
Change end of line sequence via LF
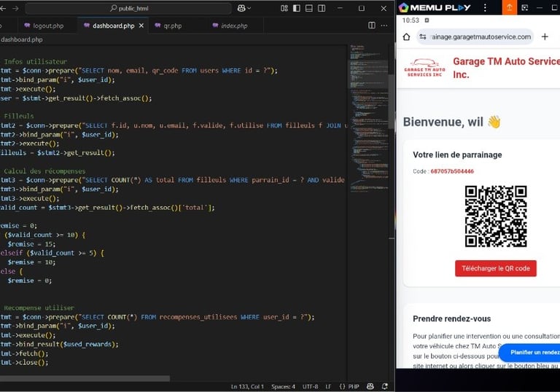328,387
